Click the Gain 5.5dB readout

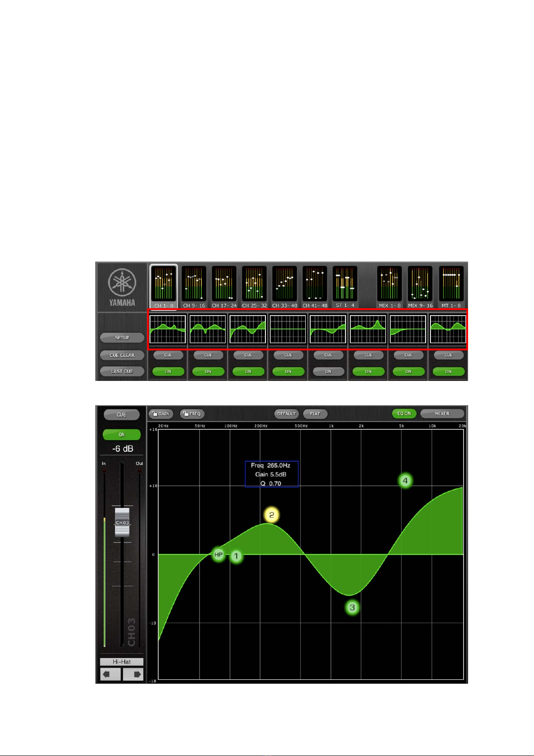pyautogui.click(x=271, y=475)
